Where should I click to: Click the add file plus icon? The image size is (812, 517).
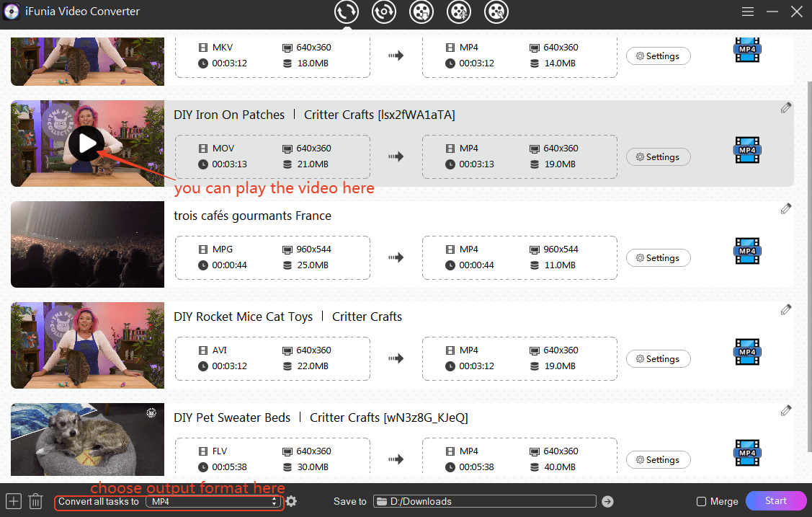14,501
